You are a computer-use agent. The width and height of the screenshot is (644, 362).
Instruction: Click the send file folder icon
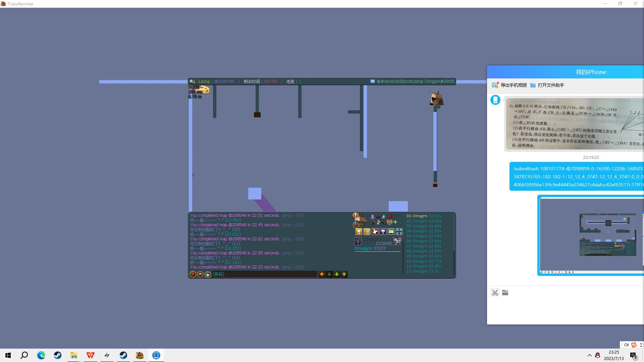pos(505,293)
